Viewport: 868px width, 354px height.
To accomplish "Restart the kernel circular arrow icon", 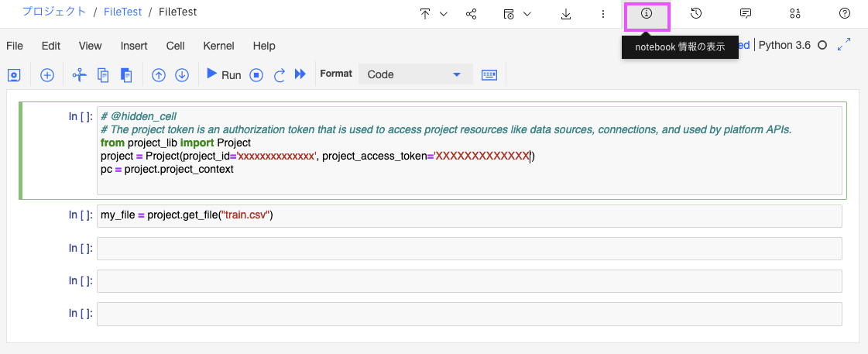I will coord(280,75).
